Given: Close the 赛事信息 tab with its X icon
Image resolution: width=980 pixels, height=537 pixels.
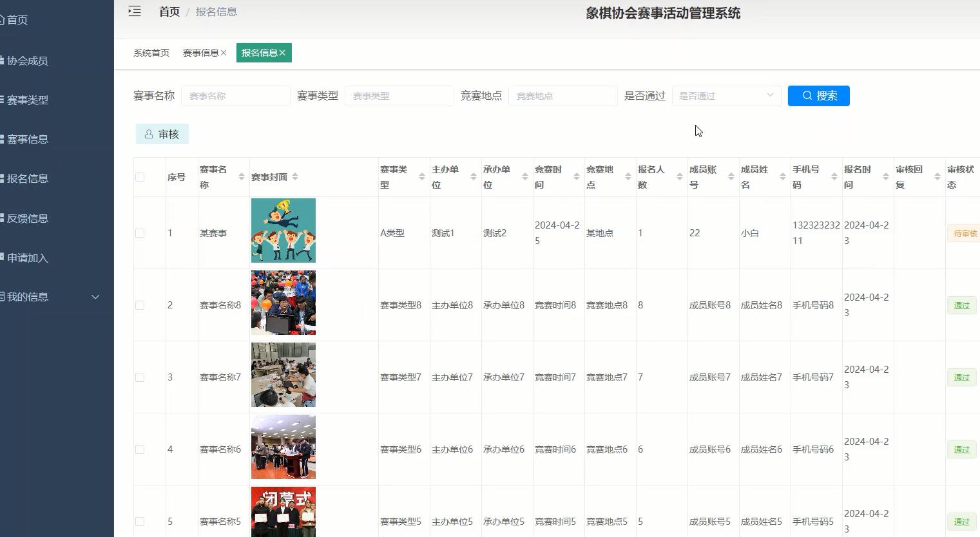Looking at the screenshot, I should tap(224, 53).
